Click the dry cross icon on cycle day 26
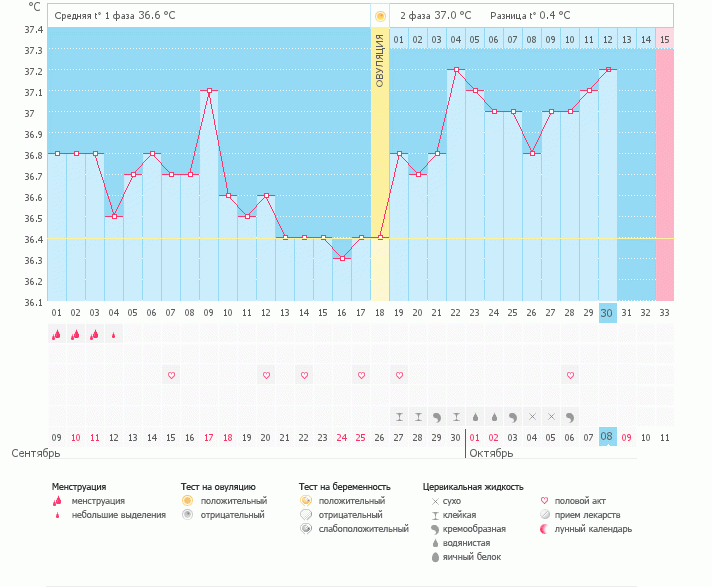Image resolution: width=712 pixels, height=587 pixels. tap(532, 416)
